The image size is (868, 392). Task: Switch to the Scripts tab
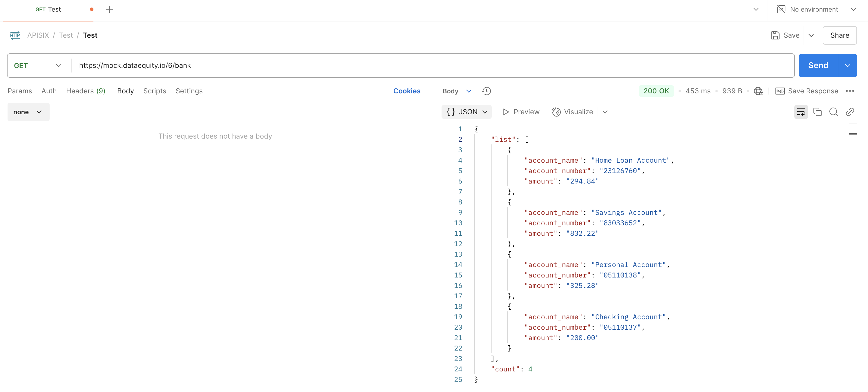[154, 91]
